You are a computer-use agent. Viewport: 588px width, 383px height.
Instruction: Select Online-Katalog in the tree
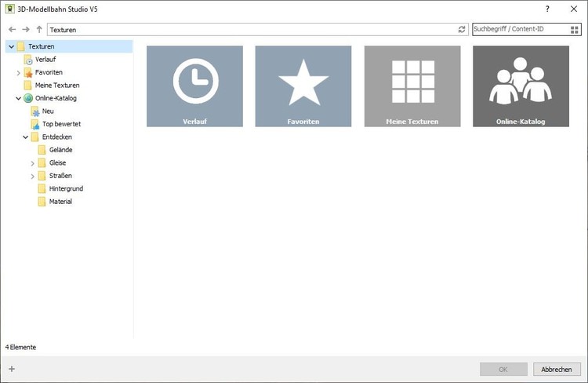[56, 98]
